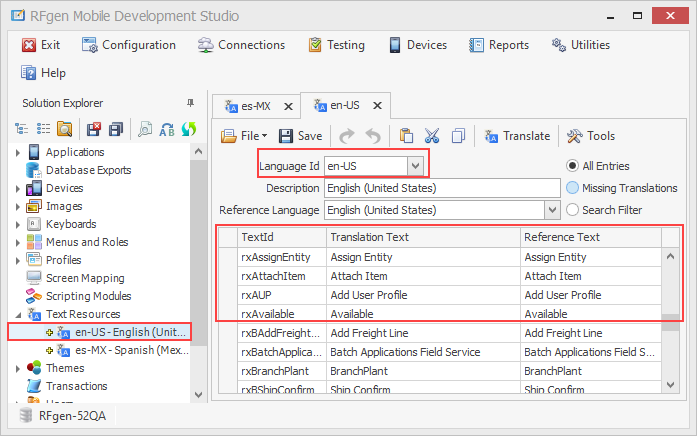
Task: Click the Cut scissors icon in editor toolbar
Action: (432, 136)
